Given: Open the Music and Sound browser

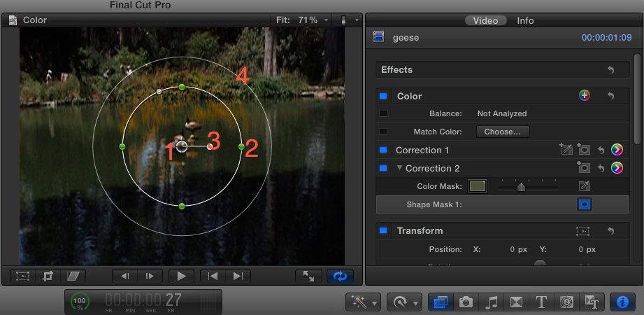Looking at the screenshot, I should pyautogui.click(x=491, y=302).
